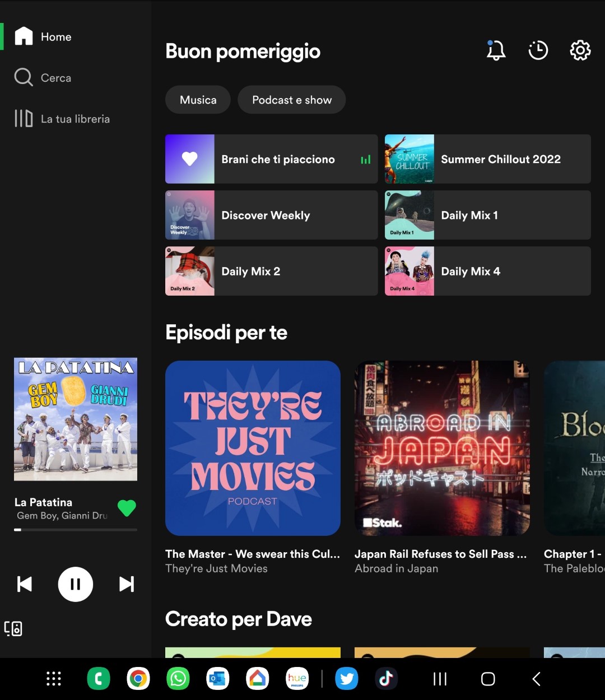Filter by Podcast e show chip
605x700 pixels.
(291, 100)
